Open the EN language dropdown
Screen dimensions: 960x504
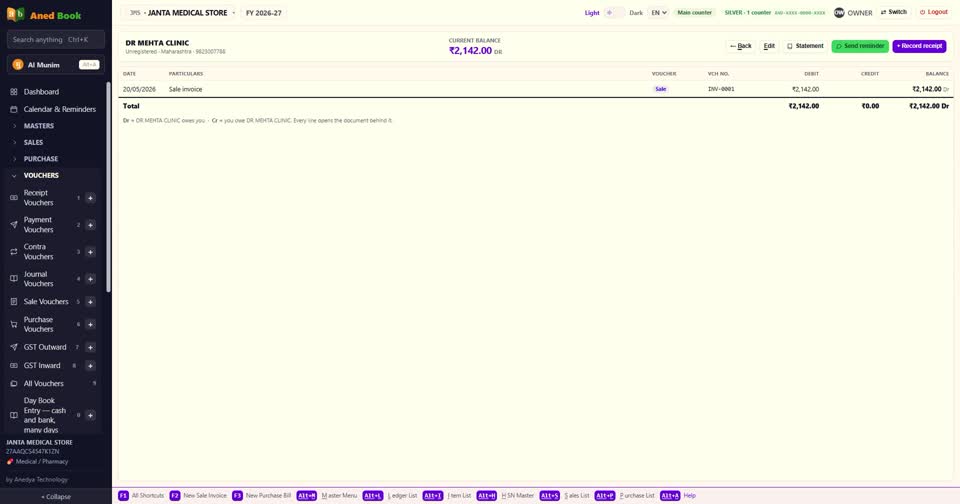coord(658,12)
